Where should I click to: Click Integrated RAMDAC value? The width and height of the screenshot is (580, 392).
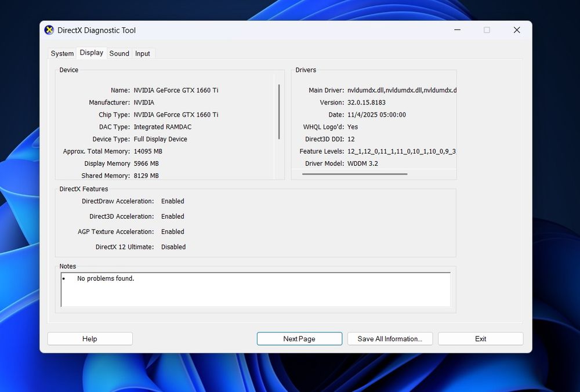[162, 127]
